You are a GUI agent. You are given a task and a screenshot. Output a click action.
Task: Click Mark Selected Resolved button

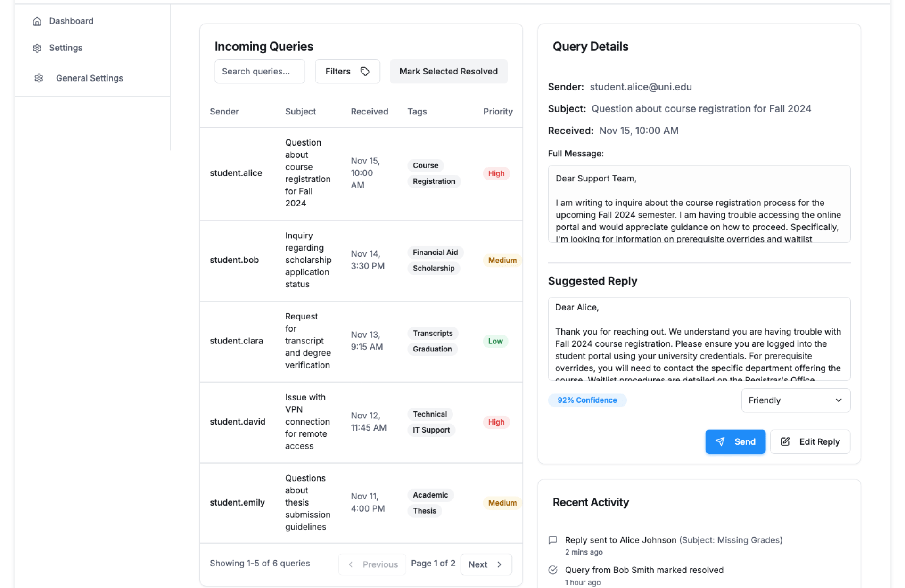[448, 72]
